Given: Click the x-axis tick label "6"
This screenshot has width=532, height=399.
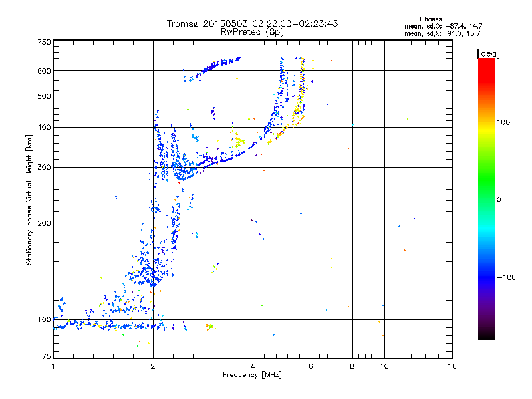Looking at the screenshot, I should (x=311, y=366).
